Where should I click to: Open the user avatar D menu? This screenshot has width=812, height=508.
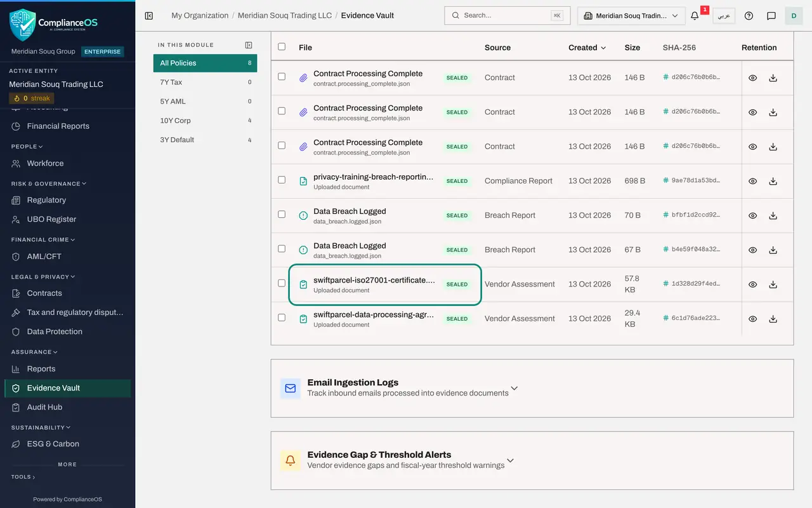794,16
